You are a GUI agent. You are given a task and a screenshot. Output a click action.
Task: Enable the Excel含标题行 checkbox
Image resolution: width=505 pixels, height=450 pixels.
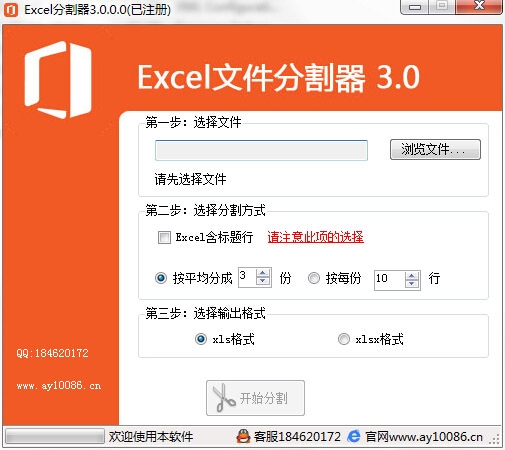164,237
